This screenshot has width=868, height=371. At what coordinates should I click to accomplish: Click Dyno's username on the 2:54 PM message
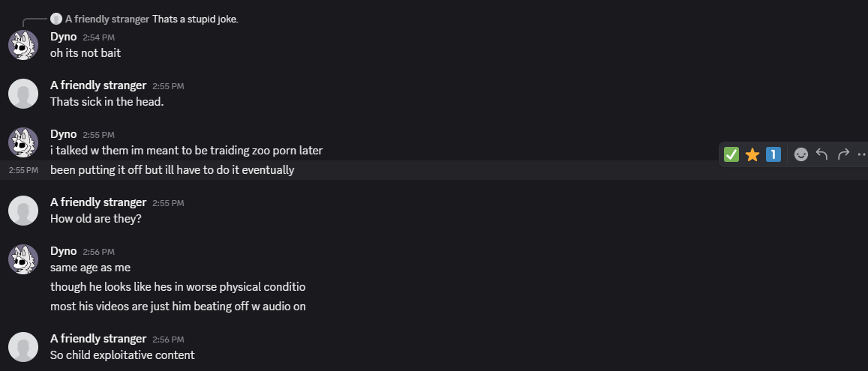click(x=64, y=36)
